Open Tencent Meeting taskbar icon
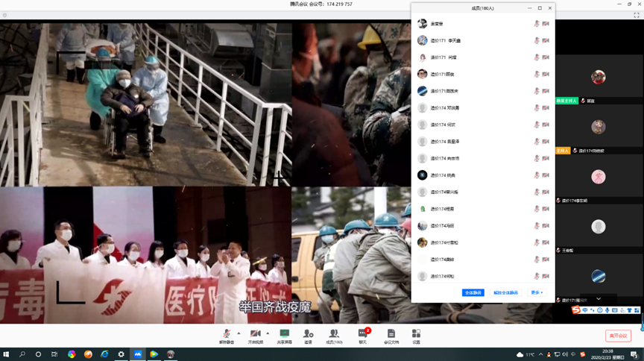 click(x=138, y=354)
